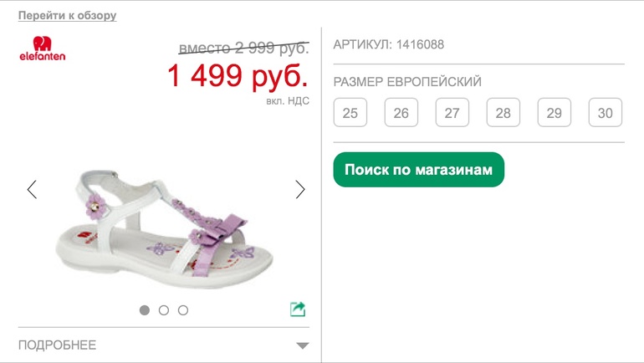Expand the ПОДРОБНЕЕ section arrow
Image resolution: width=644 pixels, height=363 pixels.
tap(303, 345)
